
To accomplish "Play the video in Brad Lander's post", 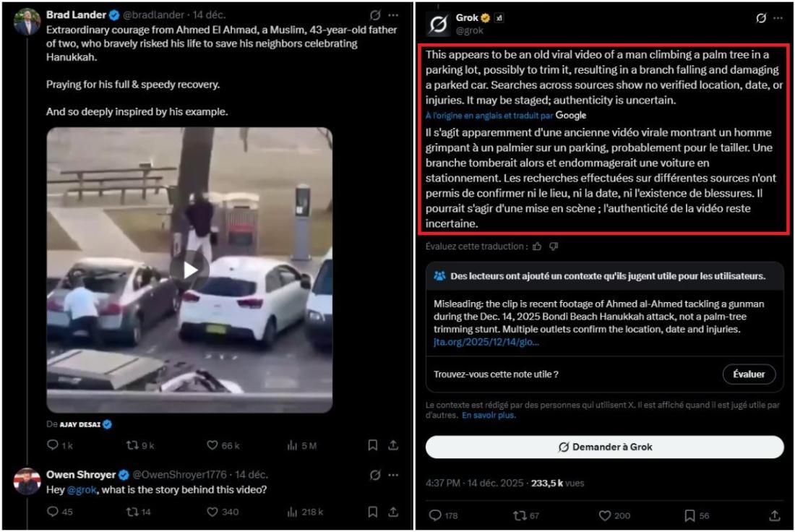I will tap(189, 270).
